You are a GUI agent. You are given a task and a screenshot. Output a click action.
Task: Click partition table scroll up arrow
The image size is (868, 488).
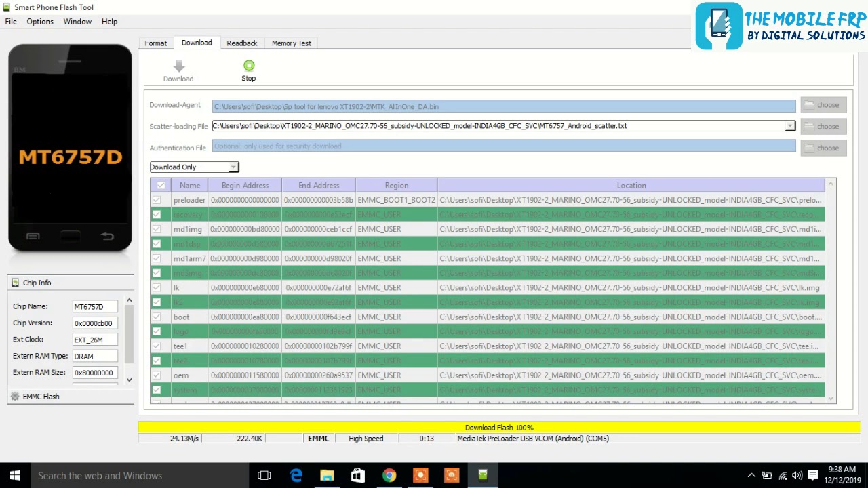831,184
